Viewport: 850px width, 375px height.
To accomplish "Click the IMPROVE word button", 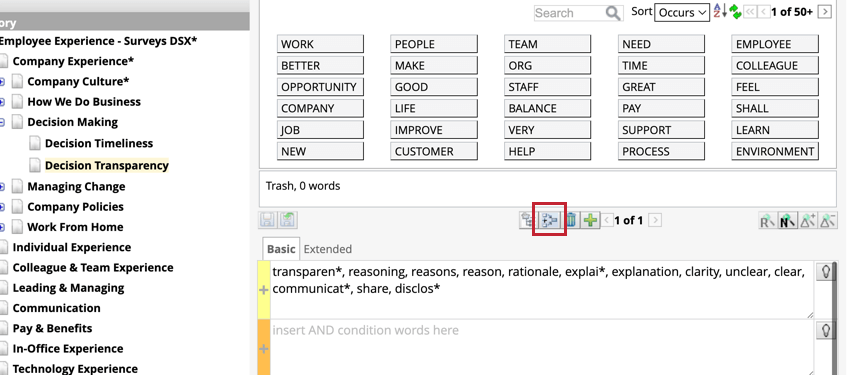I will (x=434, y=130).
